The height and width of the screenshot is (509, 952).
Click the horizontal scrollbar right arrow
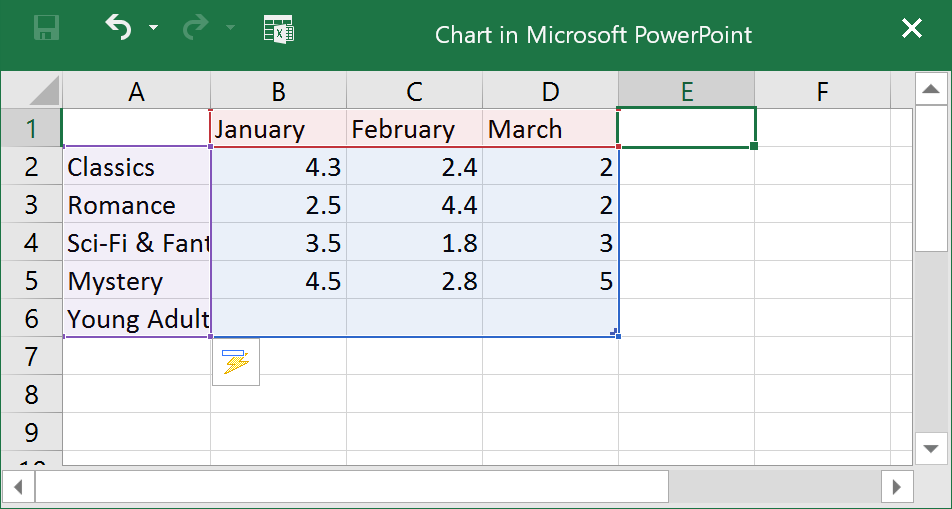pyautogui.click(x=897, y=487)
